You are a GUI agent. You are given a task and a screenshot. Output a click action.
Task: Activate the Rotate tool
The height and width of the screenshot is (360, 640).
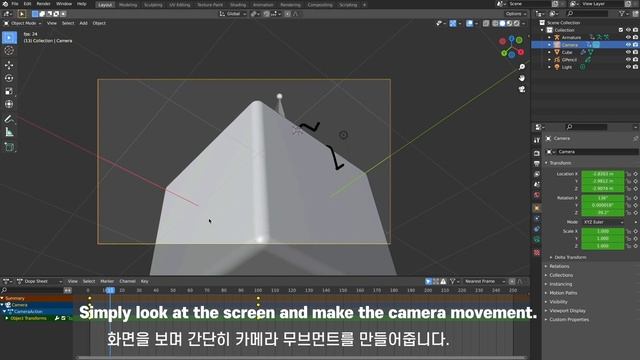pos(9,78)
